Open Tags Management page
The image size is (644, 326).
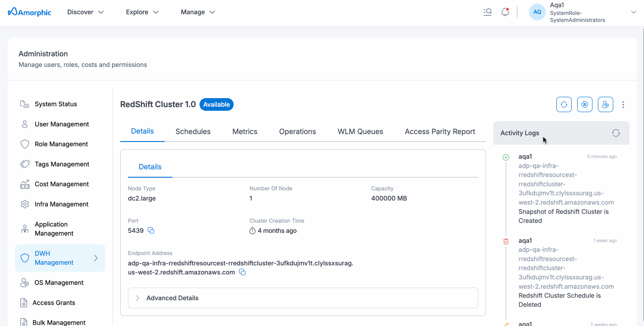(62, 164)
